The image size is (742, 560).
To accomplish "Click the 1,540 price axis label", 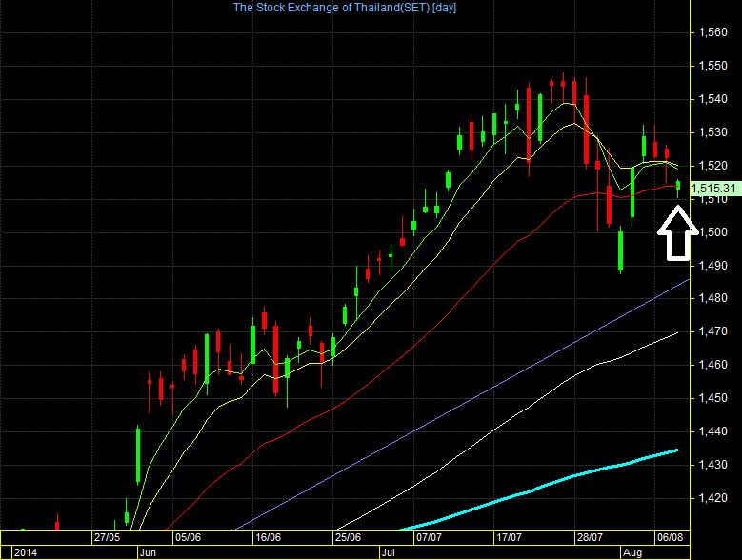I will point(713,99).
